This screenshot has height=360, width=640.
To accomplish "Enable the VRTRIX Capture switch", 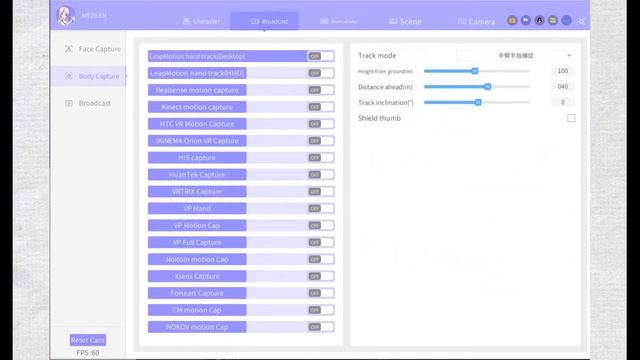I will click(321, 191).
